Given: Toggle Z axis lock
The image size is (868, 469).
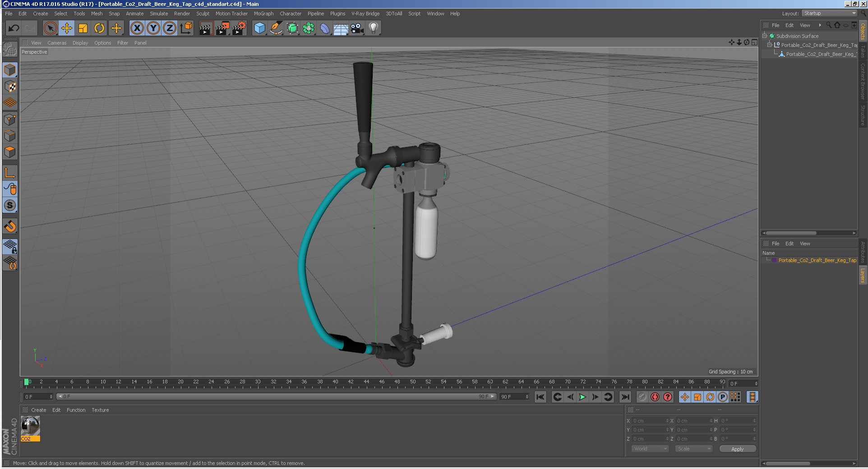Looking at the screenshot, I should (x=170, y=28).
